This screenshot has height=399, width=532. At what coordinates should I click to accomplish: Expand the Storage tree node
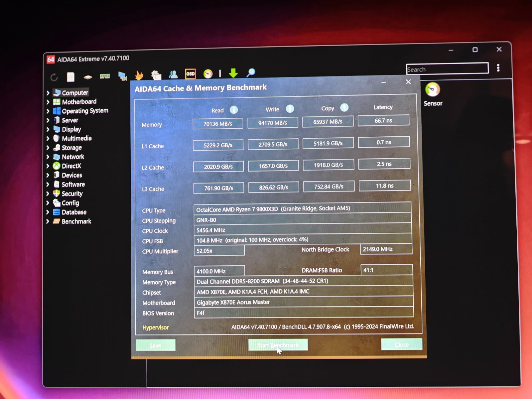point(48,148)
